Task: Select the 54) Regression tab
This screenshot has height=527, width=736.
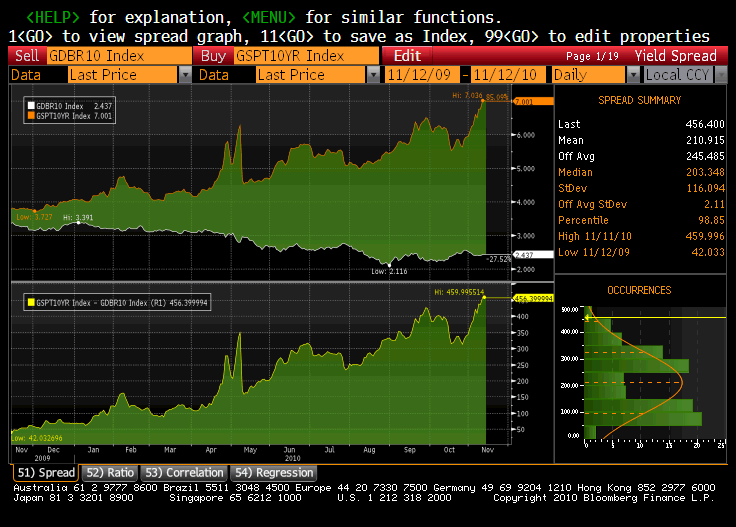Action: (x=273, y=473)
